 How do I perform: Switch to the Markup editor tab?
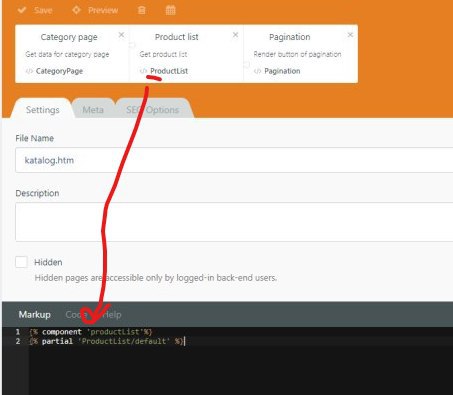click(35, 314)
